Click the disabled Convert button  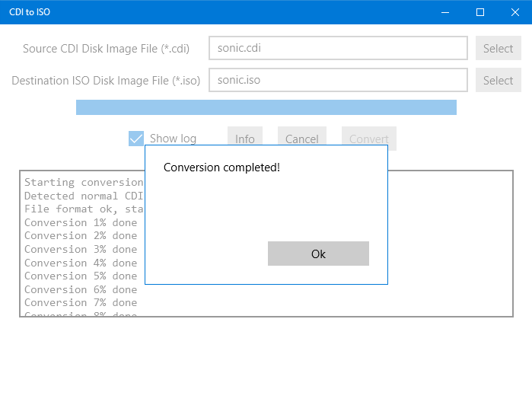[x=369, y=136]
